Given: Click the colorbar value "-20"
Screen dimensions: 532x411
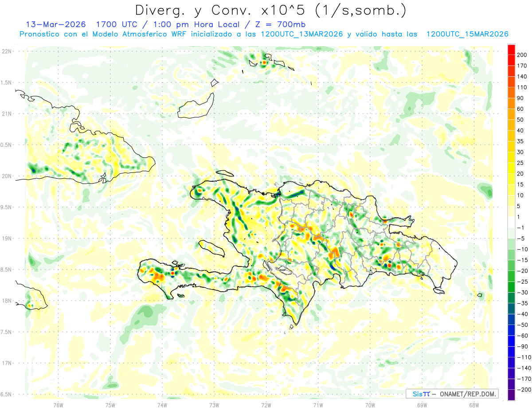Looking at the screenshot, I should point(522,271).
